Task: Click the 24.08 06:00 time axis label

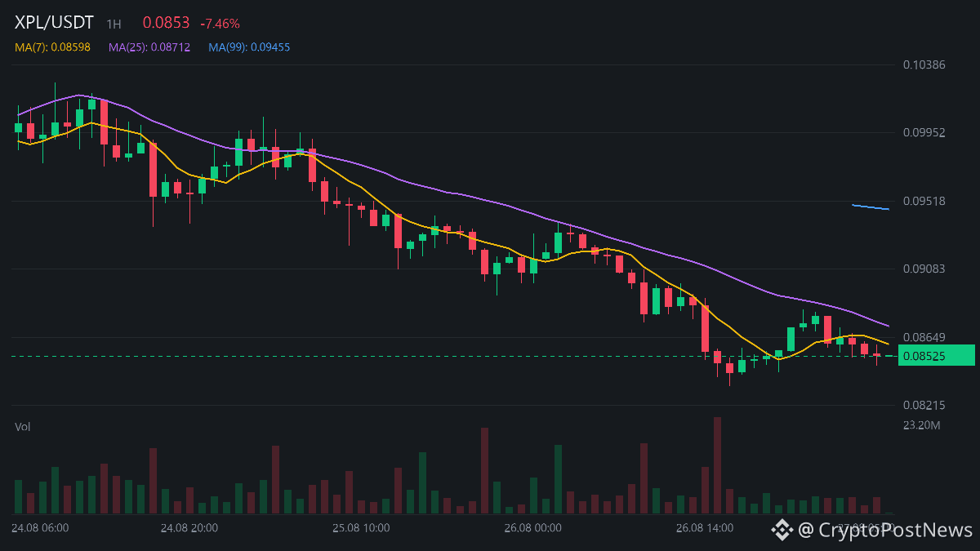Action: click(40, 528)
